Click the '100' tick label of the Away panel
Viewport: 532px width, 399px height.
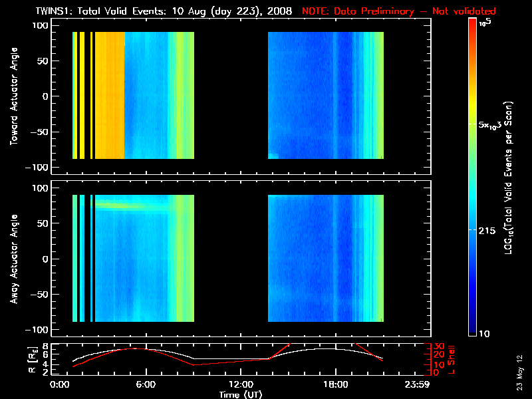(x=41, y=188)
